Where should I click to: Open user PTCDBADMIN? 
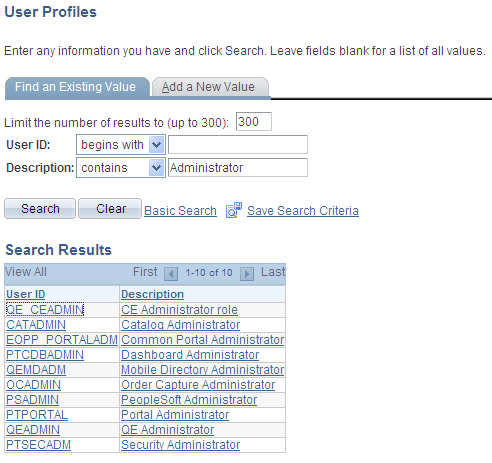coord(45,355)
